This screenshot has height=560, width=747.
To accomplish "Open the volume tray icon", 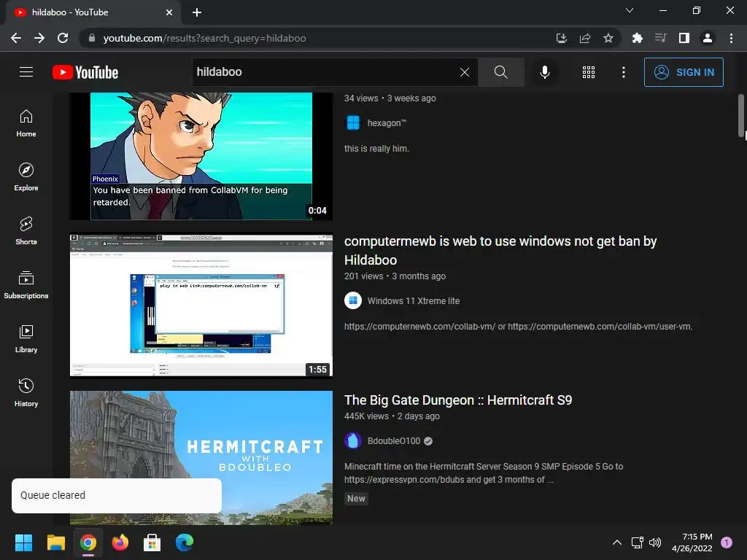I will point(655,542).
